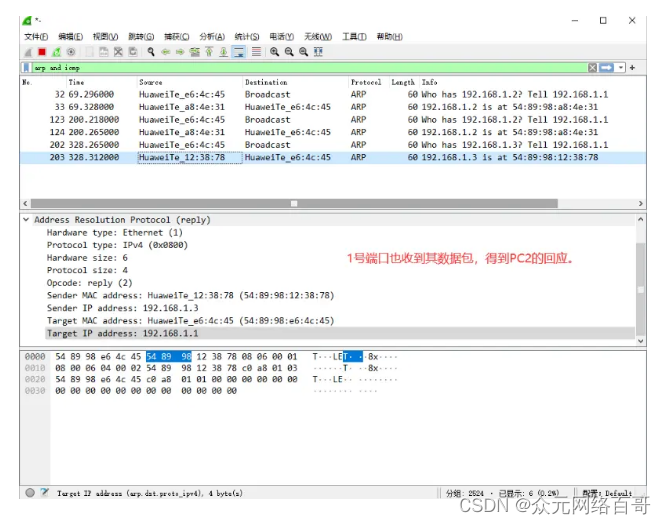Open the 无线(W) menu

click(x=318, y=37)
